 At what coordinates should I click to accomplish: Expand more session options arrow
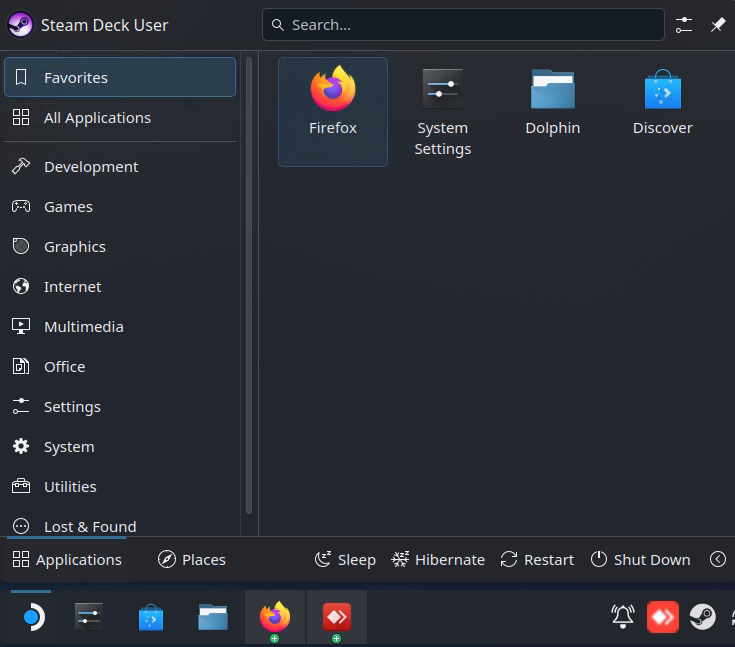coord(718,559)
